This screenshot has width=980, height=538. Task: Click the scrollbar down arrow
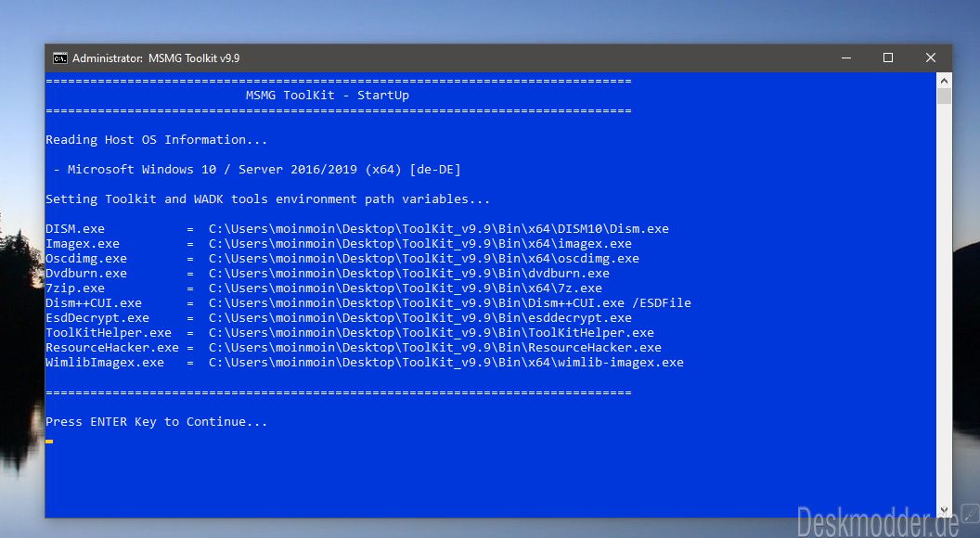945,510
